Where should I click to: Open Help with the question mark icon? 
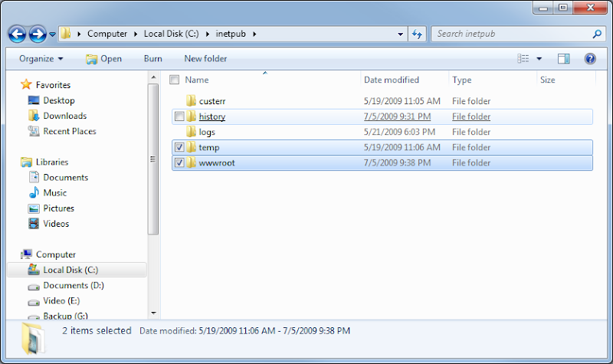coord(590,59)
